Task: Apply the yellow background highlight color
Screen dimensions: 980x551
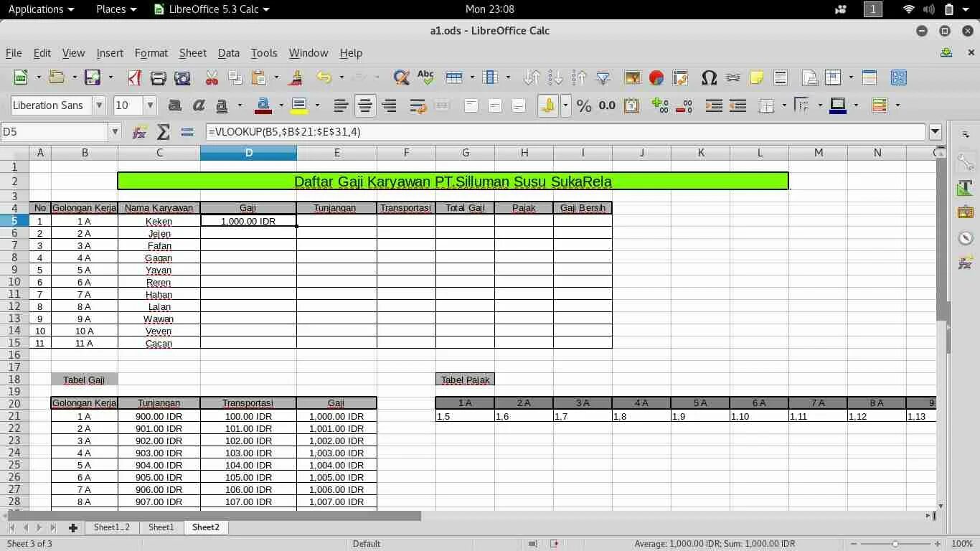Action: pyautogui.click(x=300, y=105)
